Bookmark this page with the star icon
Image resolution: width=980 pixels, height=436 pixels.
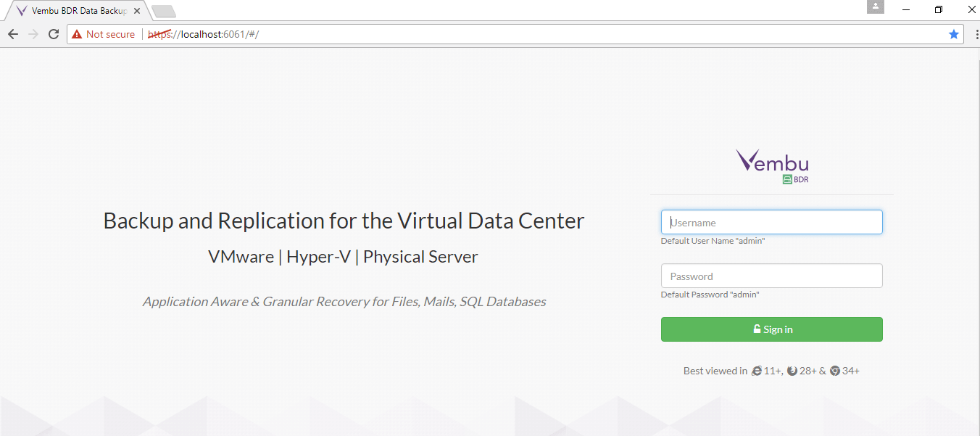(954, 34)
